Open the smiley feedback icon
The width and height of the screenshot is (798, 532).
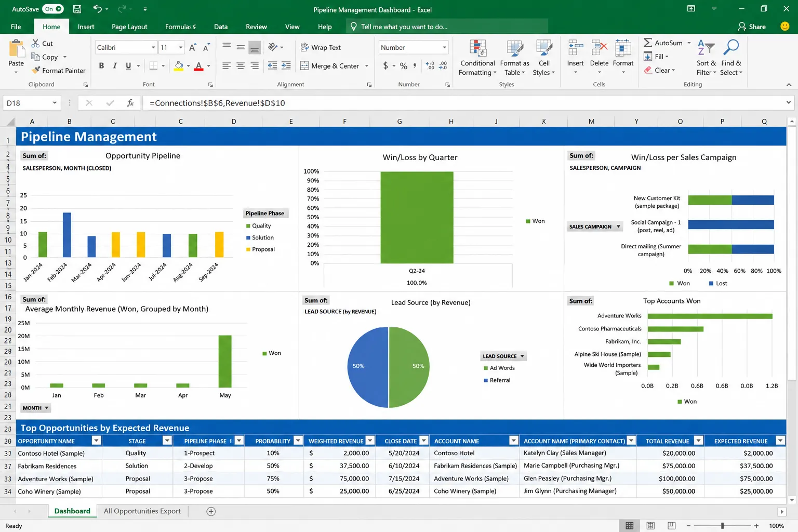click(785, 26)
